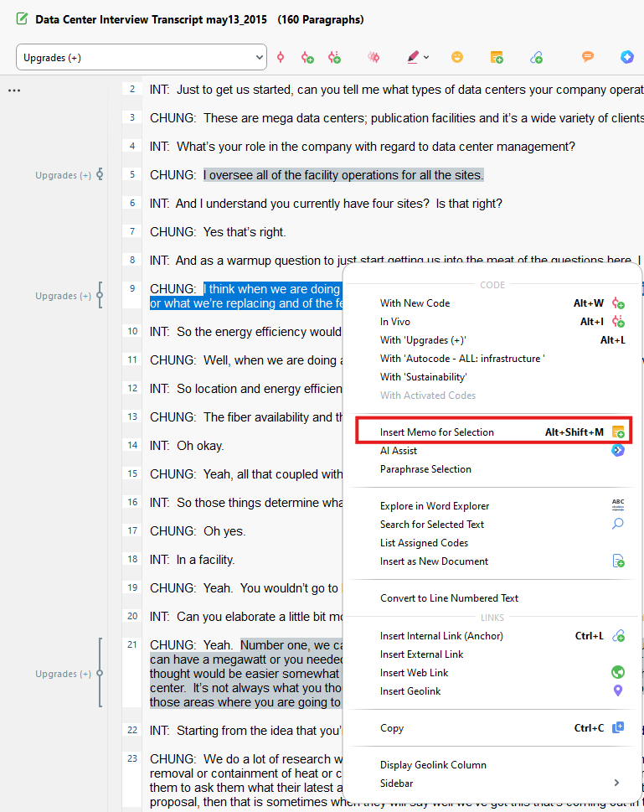644x812 pixels.
Task: Select the highlight color marker tool
Action: click(x=413, y=57)
